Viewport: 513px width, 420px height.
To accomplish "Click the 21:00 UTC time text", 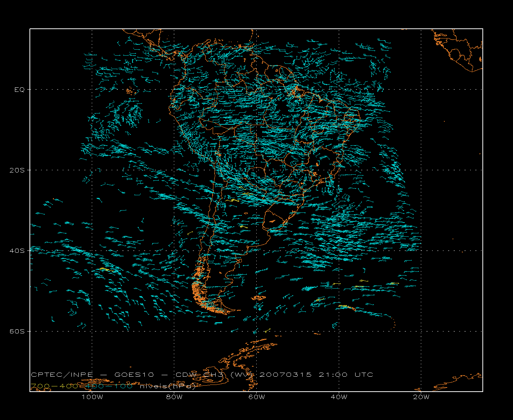I will pos(346,374).
